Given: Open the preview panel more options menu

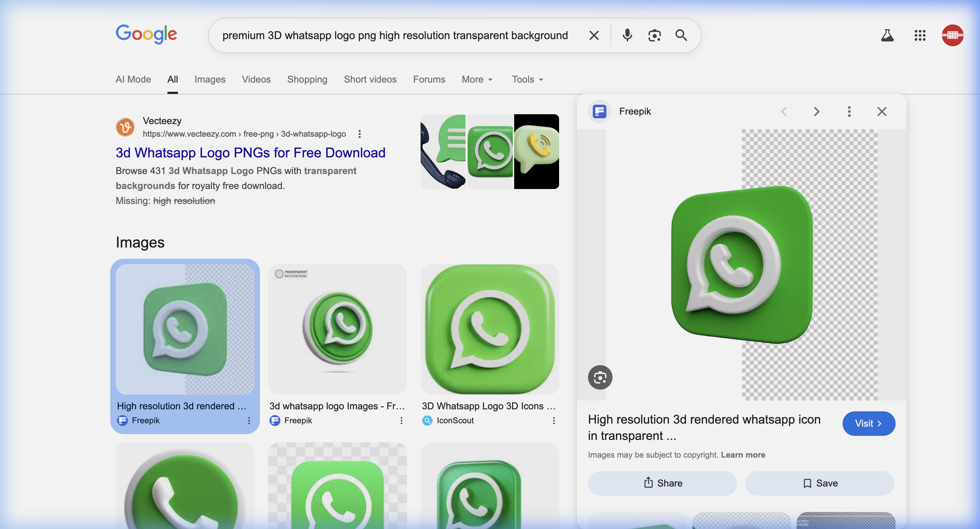Looking at the screenshot, I should [849, 112].
